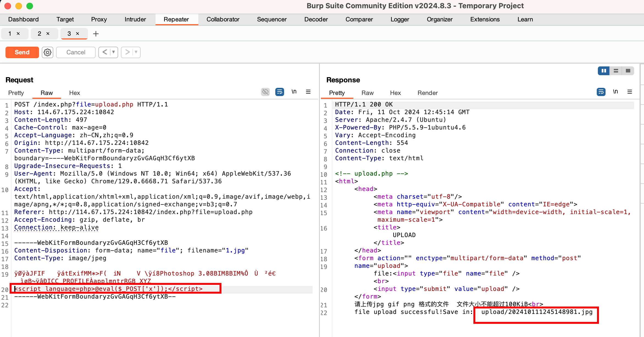Go forward to next request in history

pos(127,52)
